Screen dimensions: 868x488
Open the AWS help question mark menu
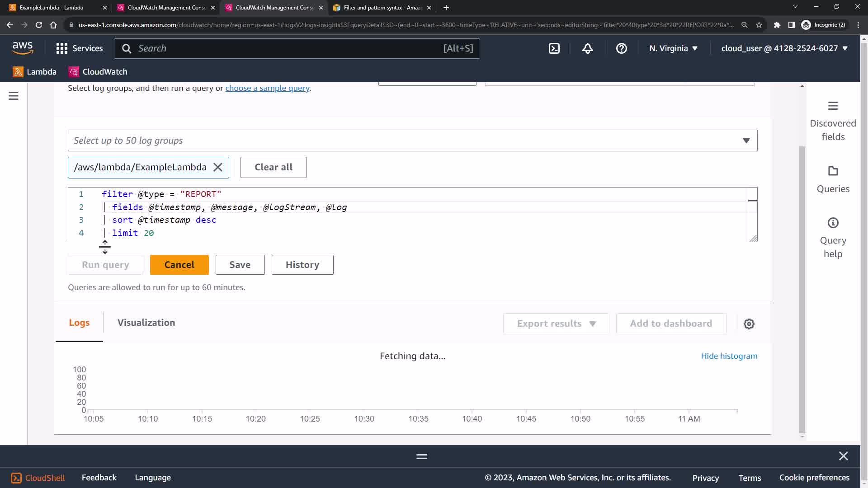tap(622, 48)
